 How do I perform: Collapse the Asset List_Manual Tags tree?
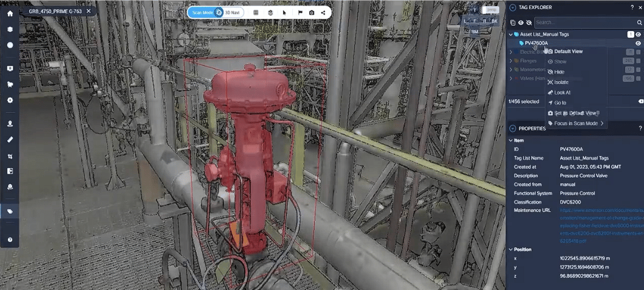pos(511,35)
